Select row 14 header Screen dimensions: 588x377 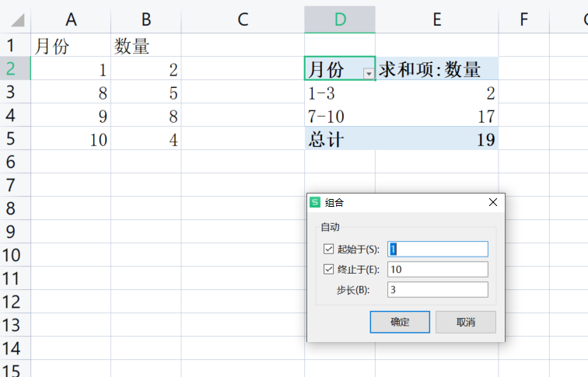pyautogui.click(x=15, y=348)
